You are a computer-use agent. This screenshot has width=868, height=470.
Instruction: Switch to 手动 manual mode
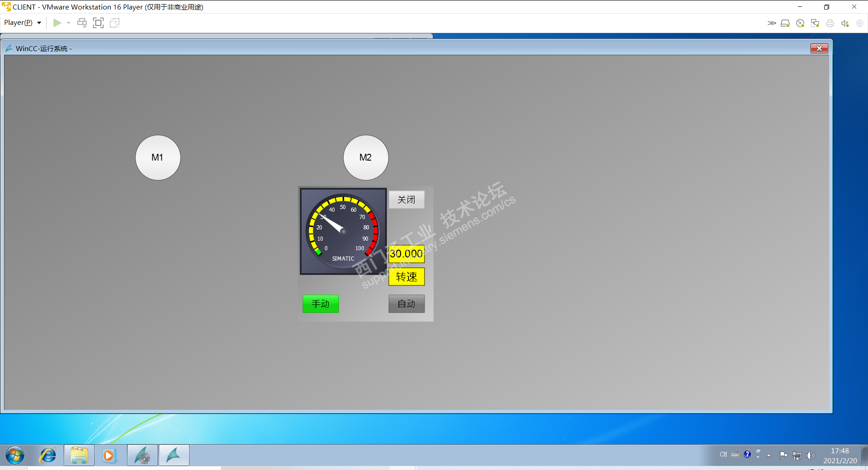point(321,304)
